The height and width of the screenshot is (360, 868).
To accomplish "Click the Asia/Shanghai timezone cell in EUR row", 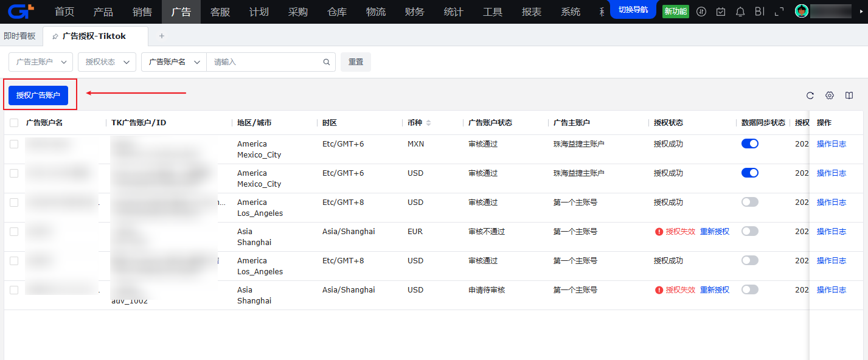I will (349, 232).
